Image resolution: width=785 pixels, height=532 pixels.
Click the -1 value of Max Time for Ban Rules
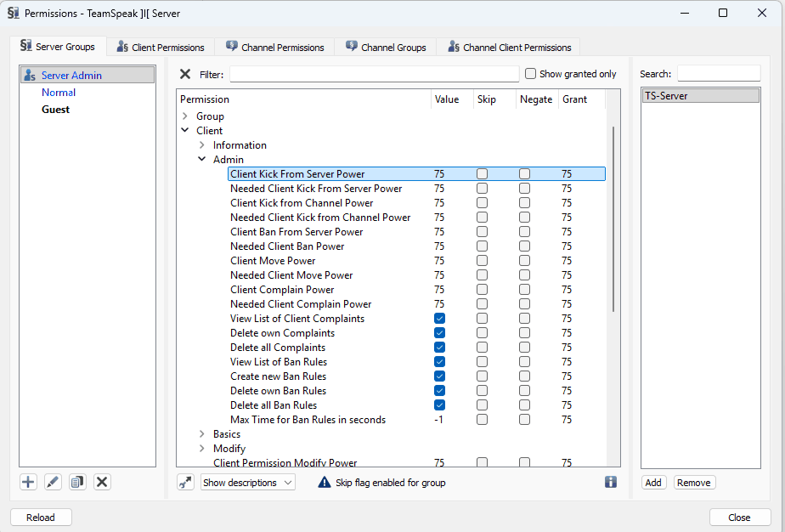click(x=438, y=420)
